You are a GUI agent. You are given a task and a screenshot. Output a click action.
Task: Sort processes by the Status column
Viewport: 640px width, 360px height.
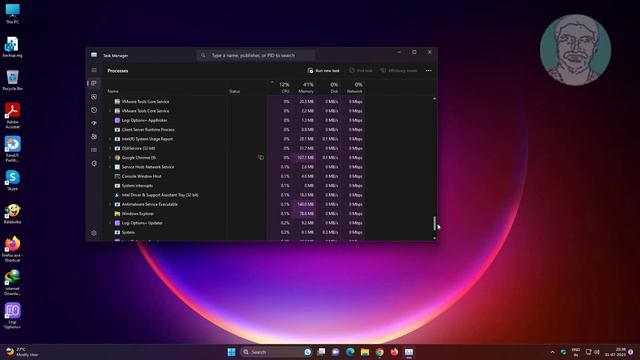coord(235,91)
